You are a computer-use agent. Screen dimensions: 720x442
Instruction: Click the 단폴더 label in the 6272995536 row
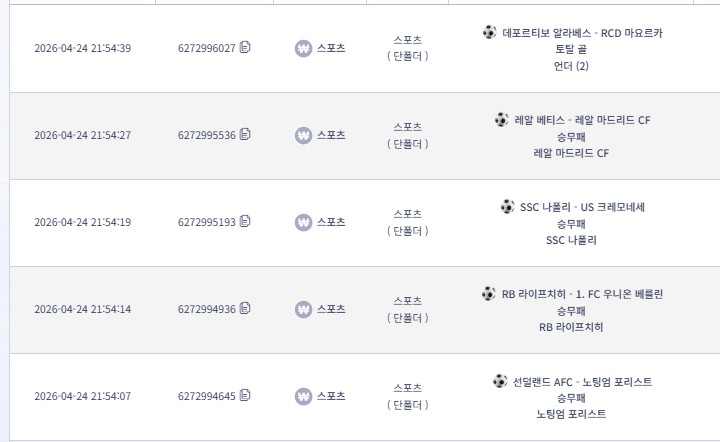(x=408, y=144)
